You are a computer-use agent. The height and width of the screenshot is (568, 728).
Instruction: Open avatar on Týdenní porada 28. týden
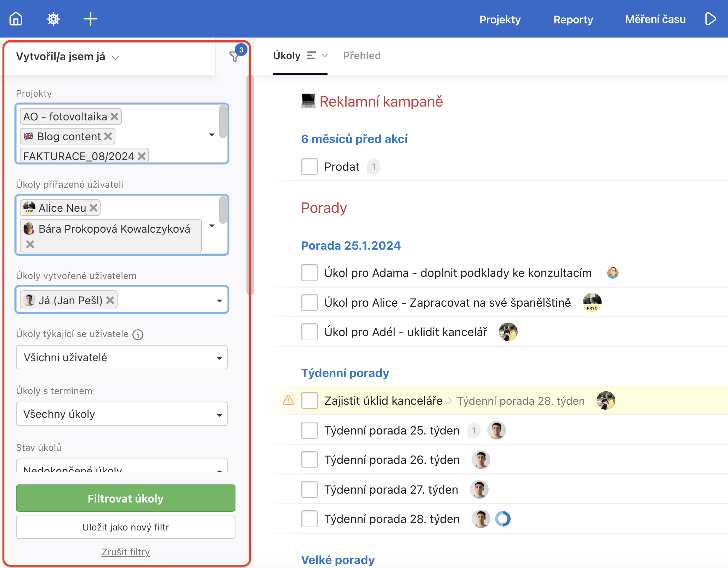tap(481, 519)
